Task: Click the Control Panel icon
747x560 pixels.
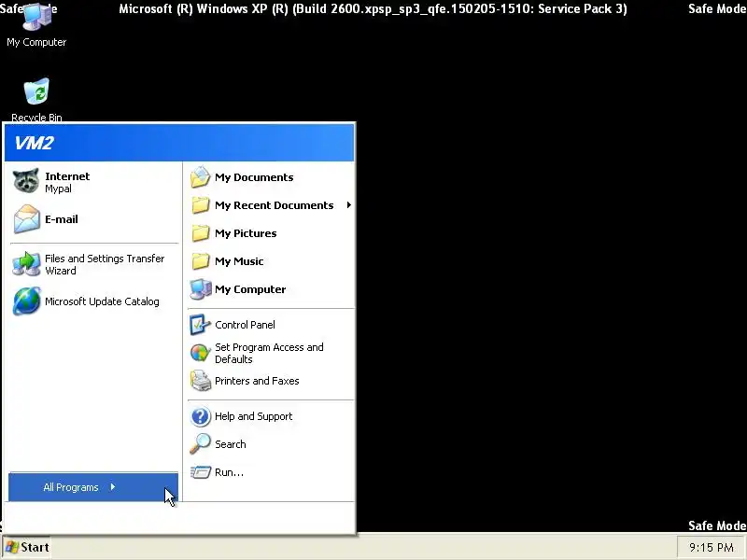Action: click(x=200, y=325)
